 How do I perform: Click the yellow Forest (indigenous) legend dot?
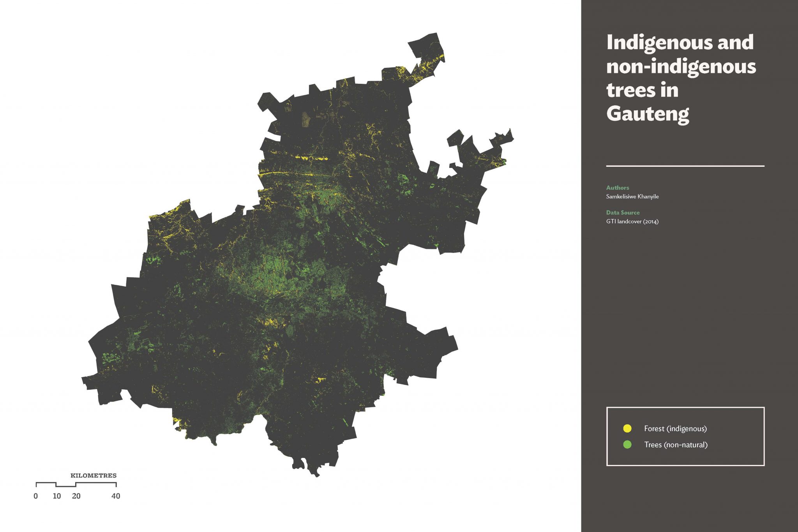(627, 428)
